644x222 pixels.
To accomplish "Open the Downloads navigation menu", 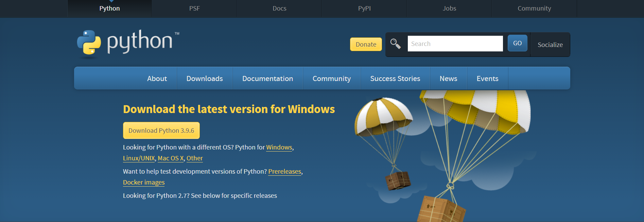I will 205,78.
